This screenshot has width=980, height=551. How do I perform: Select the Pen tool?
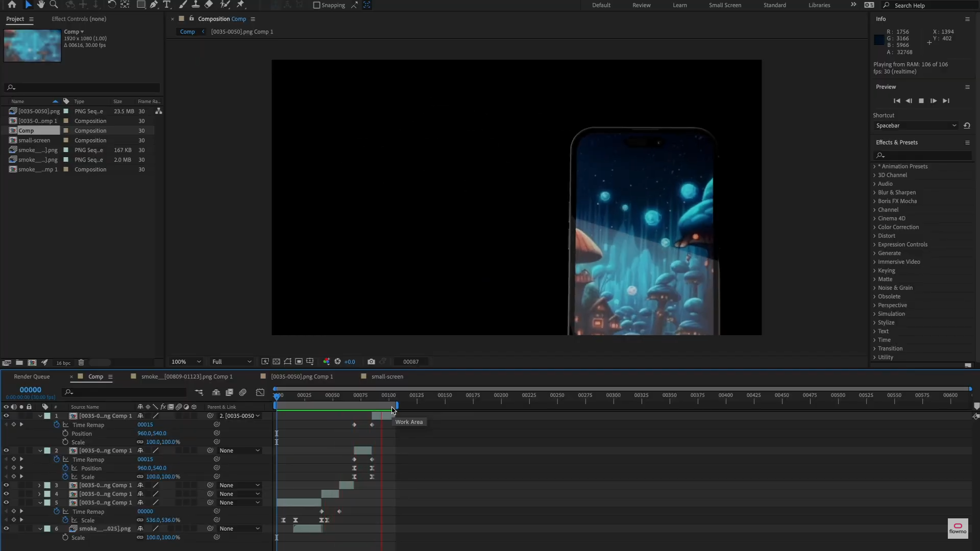[154, 5]
